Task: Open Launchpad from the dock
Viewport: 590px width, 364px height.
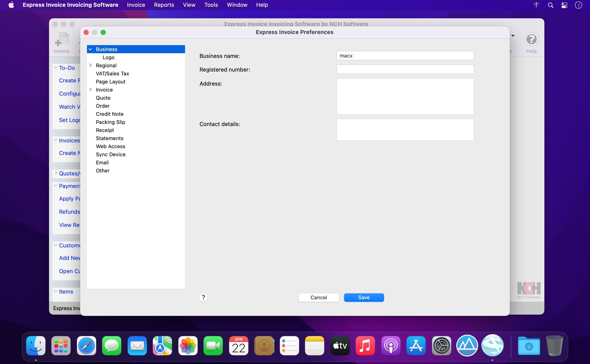Action: pyautogui.click(x=61, y=346)
